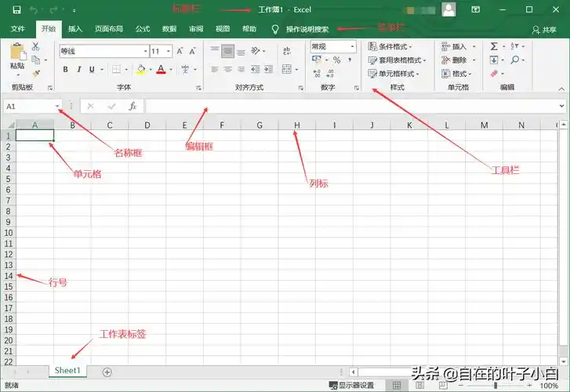Toggle Italic formatting

78,69
